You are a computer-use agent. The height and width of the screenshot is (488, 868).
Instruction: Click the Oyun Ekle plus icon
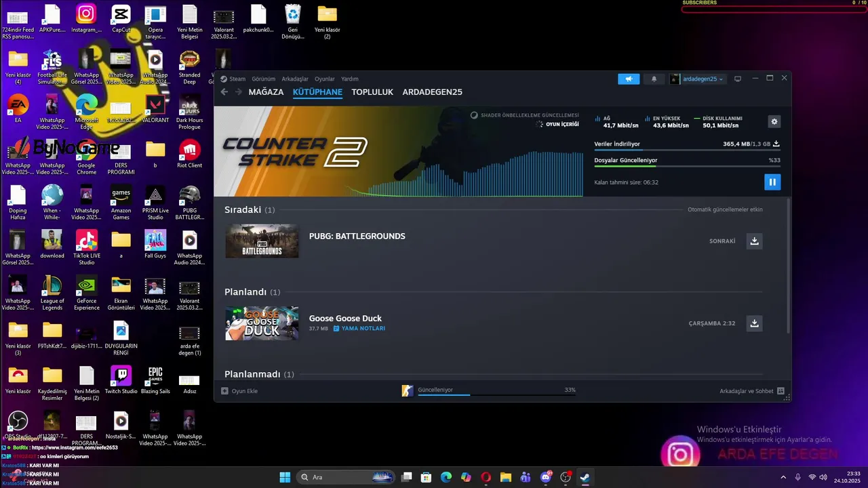click(225, 391)
